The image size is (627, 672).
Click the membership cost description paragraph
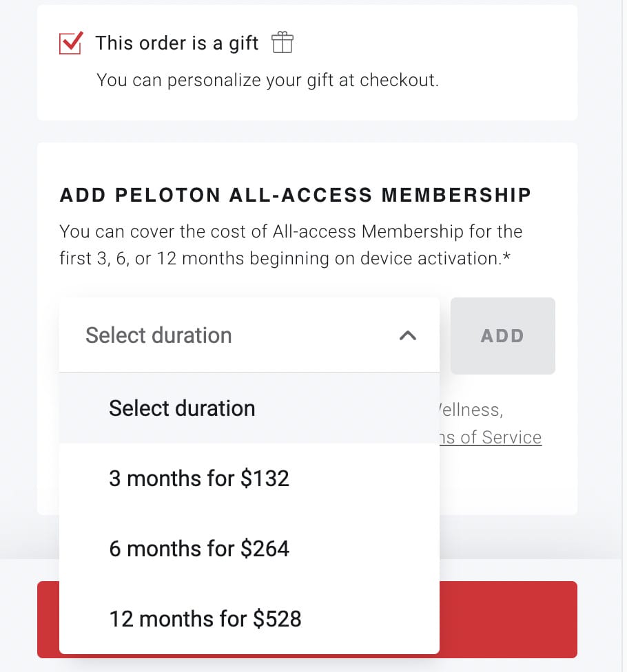point(291,245)
